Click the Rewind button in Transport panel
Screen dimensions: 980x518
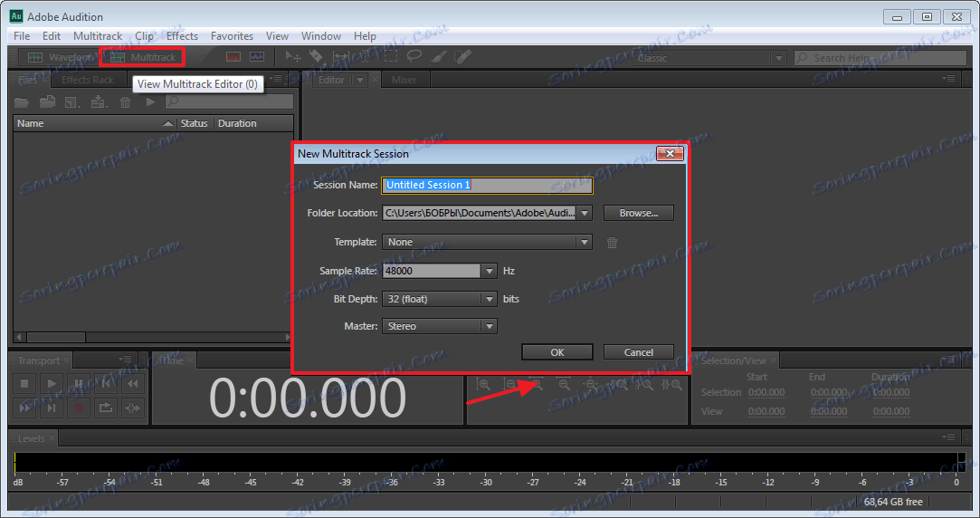[132, 383]
